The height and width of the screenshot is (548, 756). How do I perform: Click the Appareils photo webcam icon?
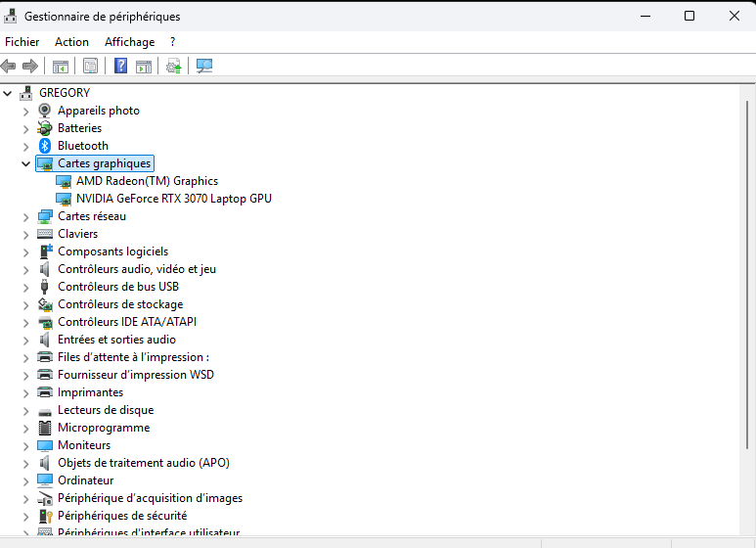pos(44,111)
